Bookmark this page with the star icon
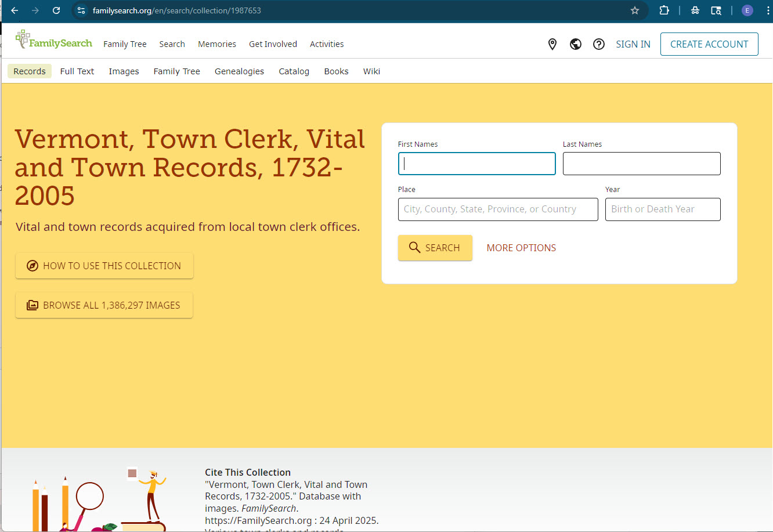The image size is (773, 532). 635,10
